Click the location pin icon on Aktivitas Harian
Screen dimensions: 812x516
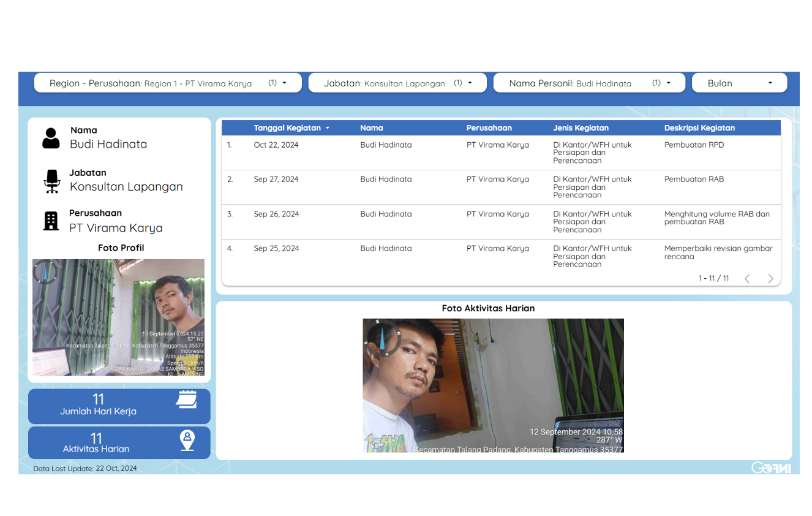[x=187, y=440]
